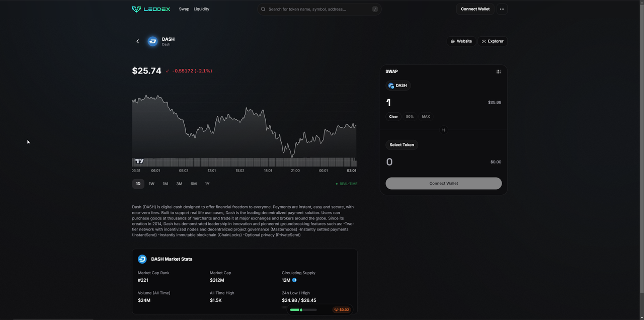Click the green progress bar at bottom
644x320 pixels.
303,310
